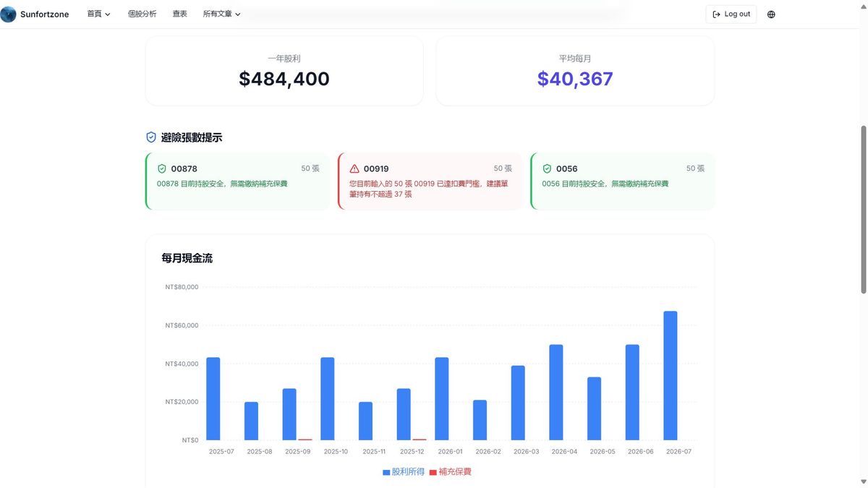Image resolution: width=868 pixels, height=488 pixels.
Task: Click the page vertical scrollbar thumb
Action: pos(864,210)
